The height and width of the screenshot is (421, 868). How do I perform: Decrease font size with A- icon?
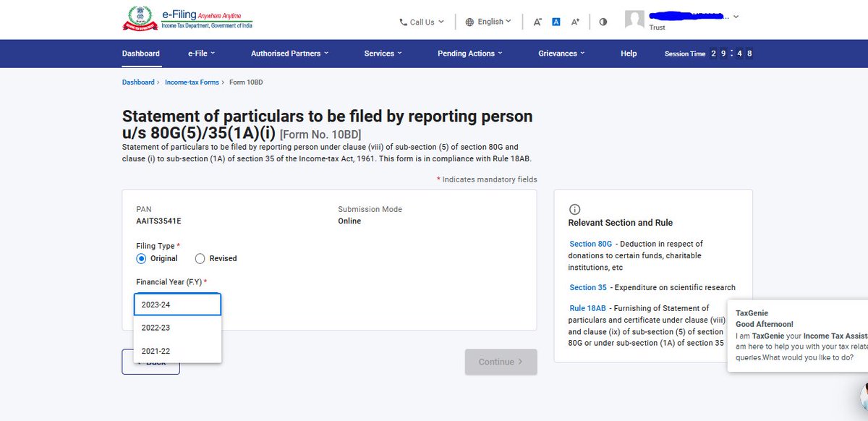coord(537,22)
